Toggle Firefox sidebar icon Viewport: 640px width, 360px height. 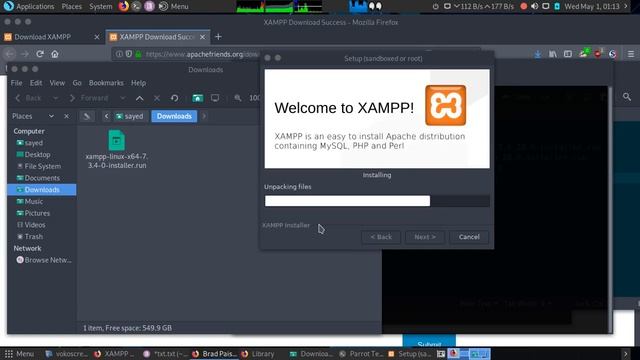click(568, 54)
